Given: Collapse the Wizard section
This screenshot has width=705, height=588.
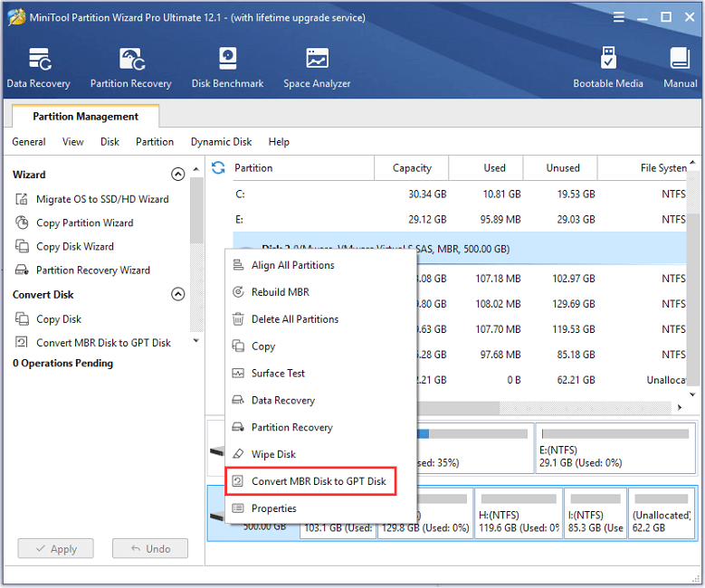Looking at the screenshot, I should point(178,174).
